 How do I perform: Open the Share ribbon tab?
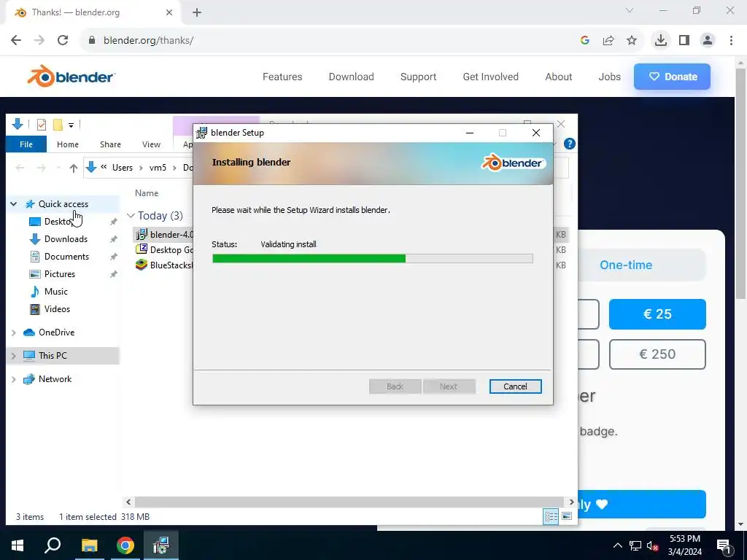point(111,144)
